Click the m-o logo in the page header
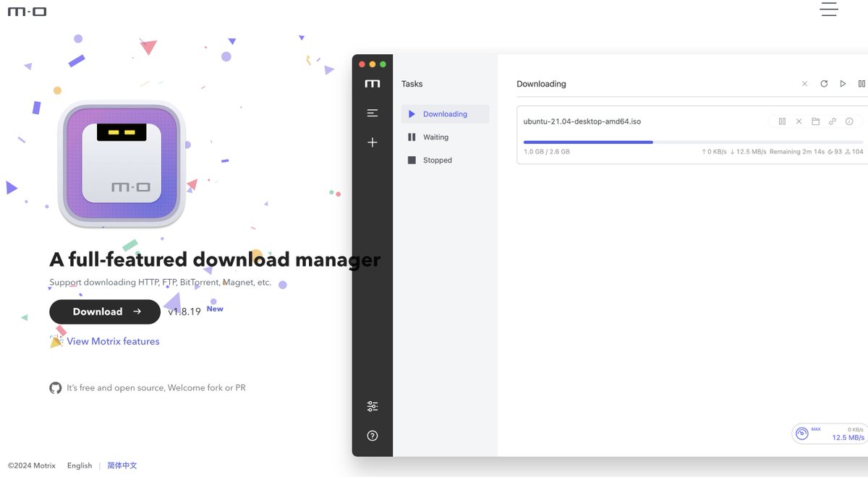The height and width of the screenshot is (477, 868). [27, 12]
